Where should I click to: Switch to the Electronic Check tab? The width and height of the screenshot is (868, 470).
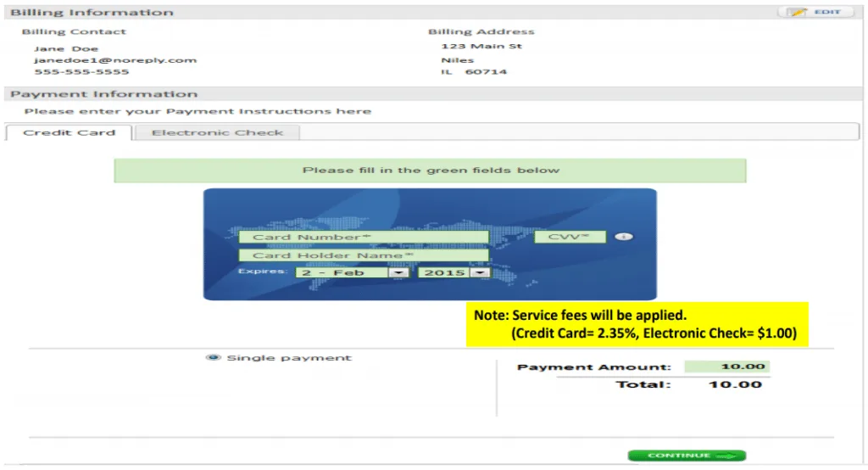tap(217, 132)
